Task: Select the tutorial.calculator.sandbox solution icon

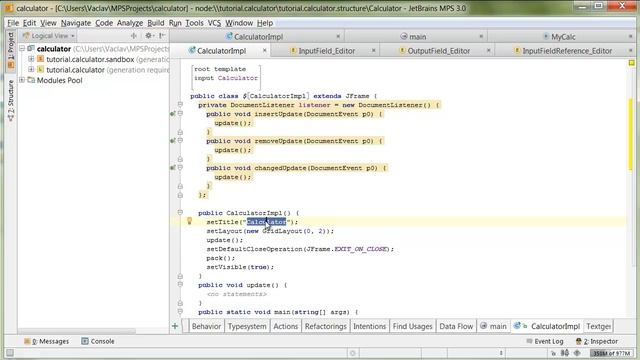Action: coord(40,59)
